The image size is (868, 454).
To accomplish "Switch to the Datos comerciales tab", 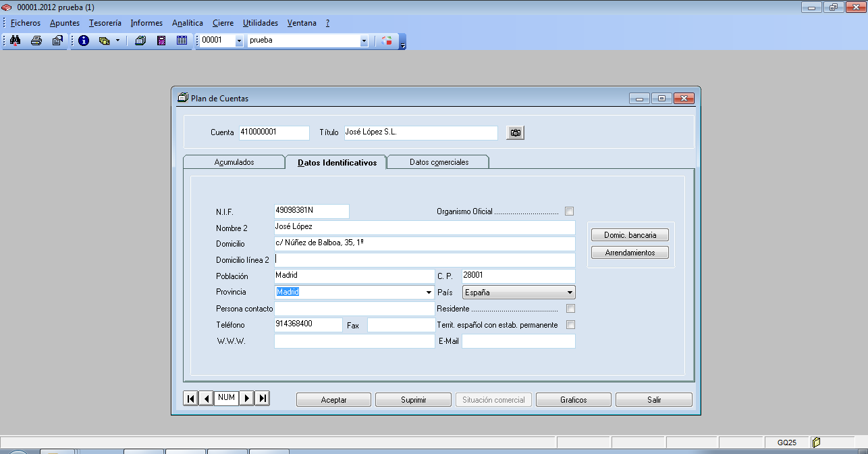I will click(x=439, y=162).
